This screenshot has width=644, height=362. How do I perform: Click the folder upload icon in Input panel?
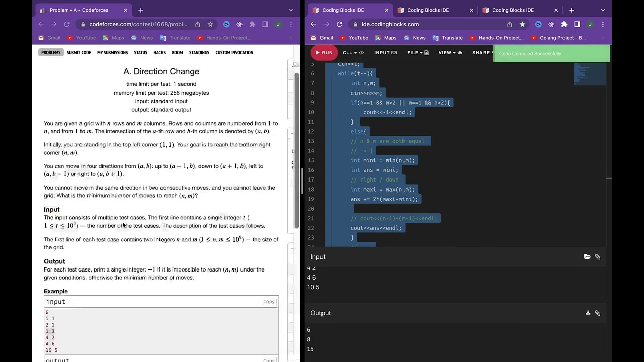587,257
